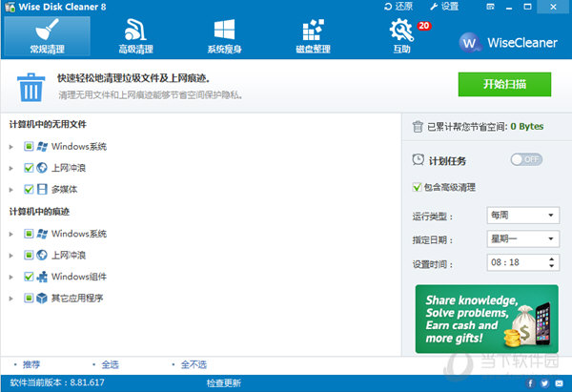Uncheck the 多媒体 checkbox
Viewport: 572px width, 392px height.
(x=29, y=189)
